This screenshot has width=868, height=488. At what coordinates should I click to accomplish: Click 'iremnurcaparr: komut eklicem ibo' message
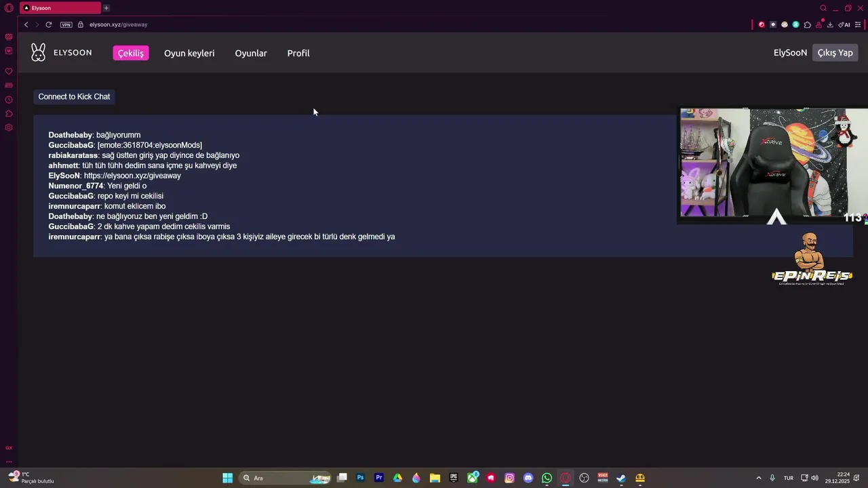pos(107,206)
